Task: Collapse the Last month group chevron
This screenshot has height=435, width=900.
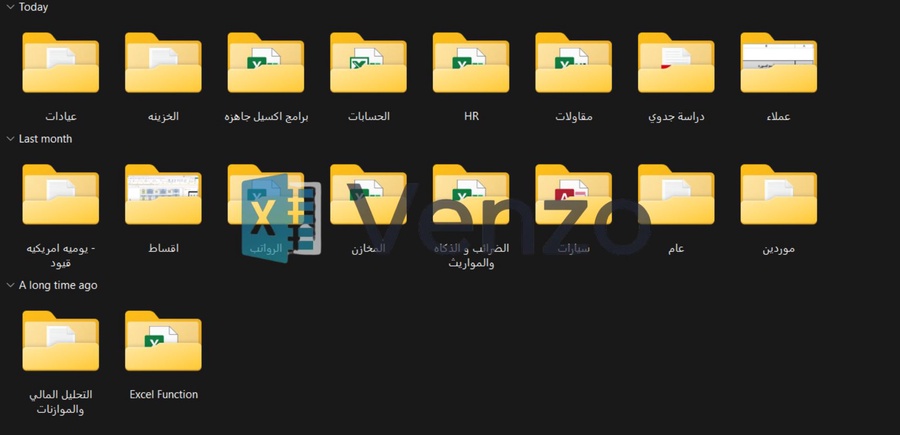Action: (10, 139)
